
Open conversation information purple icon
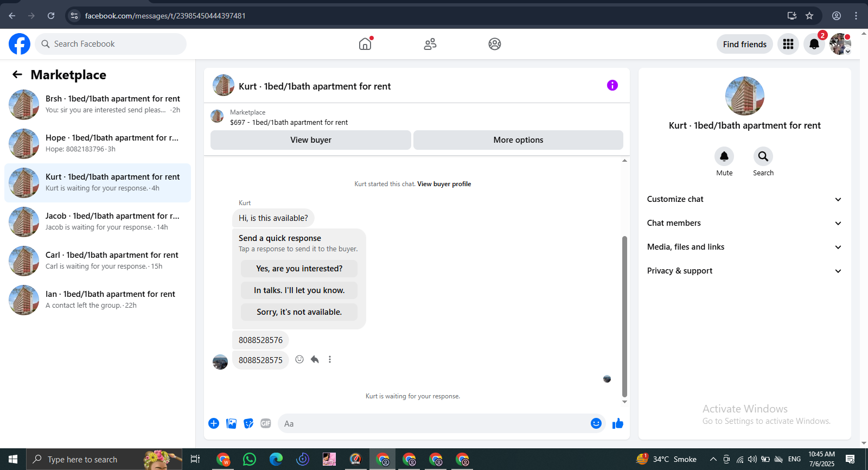[x=612, y=85]
